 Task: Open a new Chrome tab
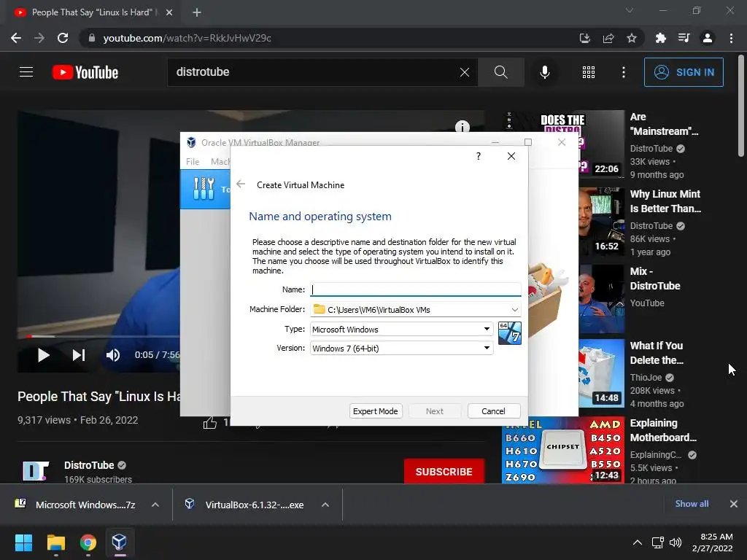[x=197, y=12]
